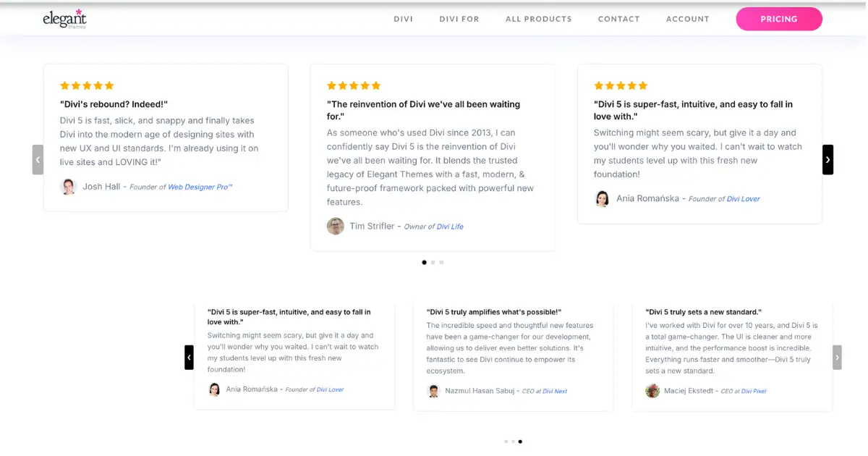Click star rating on Tim Strifler's review
This screenshot has height=456, width=868.
click(x=354, y=85)
